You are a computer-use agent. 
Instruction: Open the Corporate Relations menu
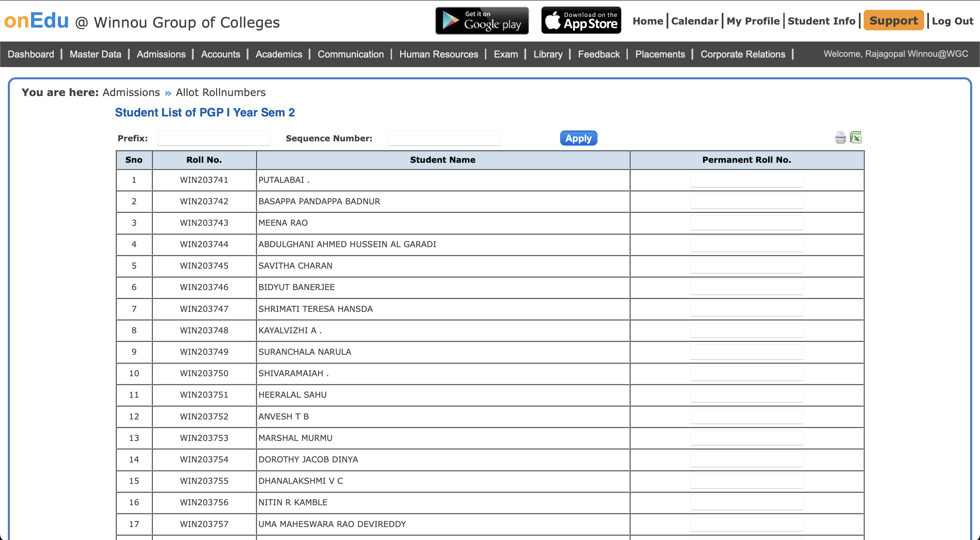(742, 54)
